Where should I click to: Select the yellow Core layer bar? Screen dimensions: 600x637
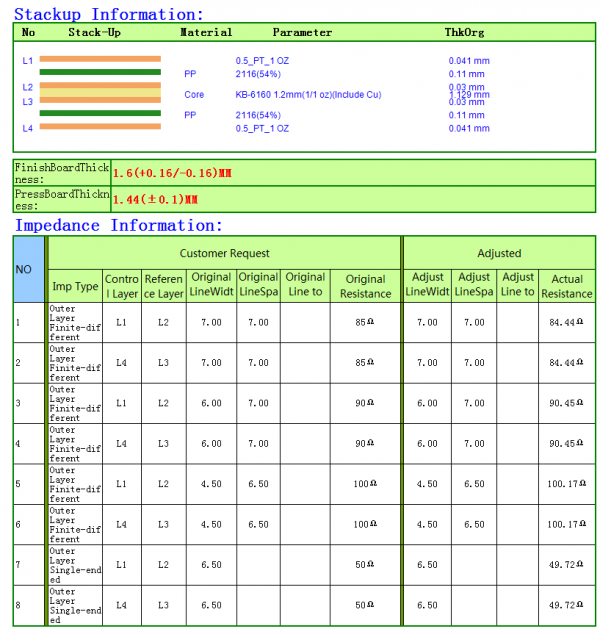(x=100, y=93)
